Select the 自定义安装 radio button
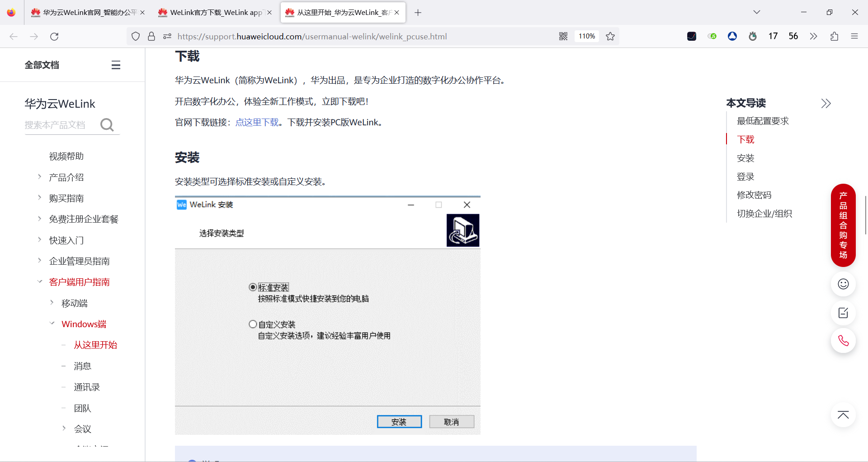Screen dimensions: 868x462 (252, 324)
